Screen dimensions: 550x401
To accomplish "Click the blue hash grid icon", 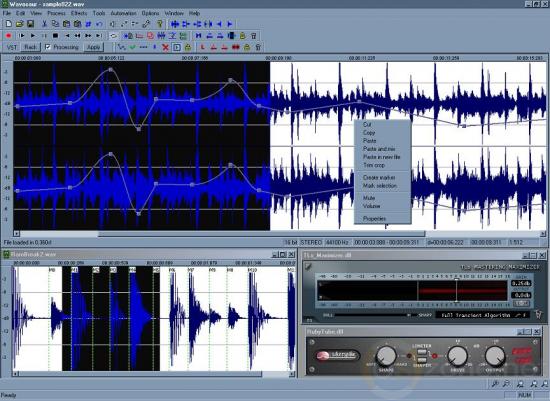I will [88, 24].
